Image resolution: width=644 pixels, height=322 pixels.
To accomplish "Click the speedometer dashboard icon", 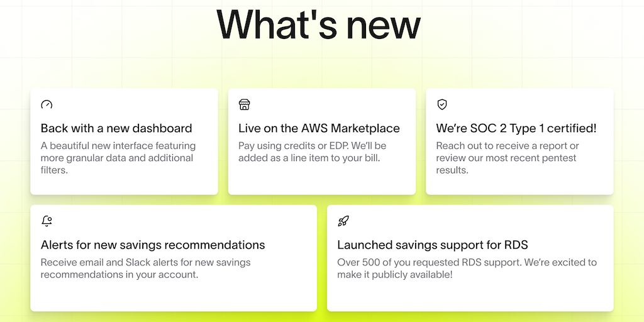I will click(47, 104).
